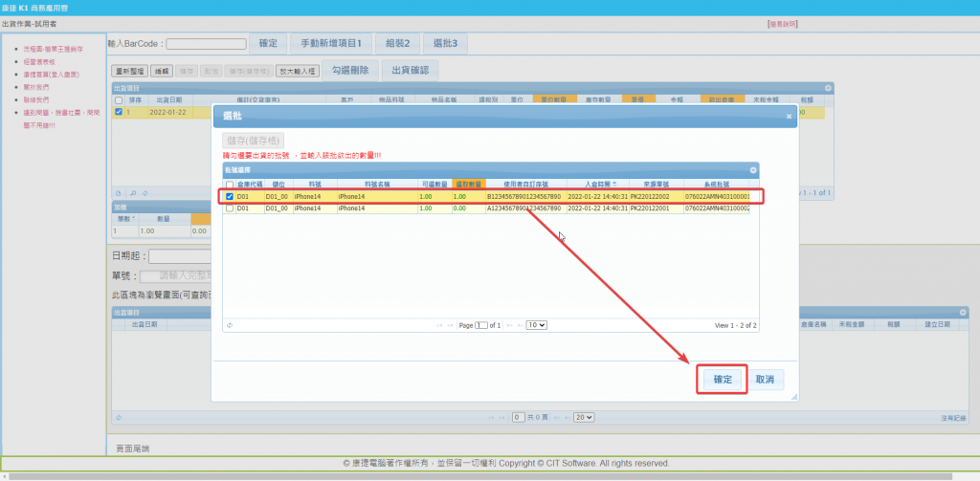Click the 確定 button in the dialog

(x=722, y=380)
